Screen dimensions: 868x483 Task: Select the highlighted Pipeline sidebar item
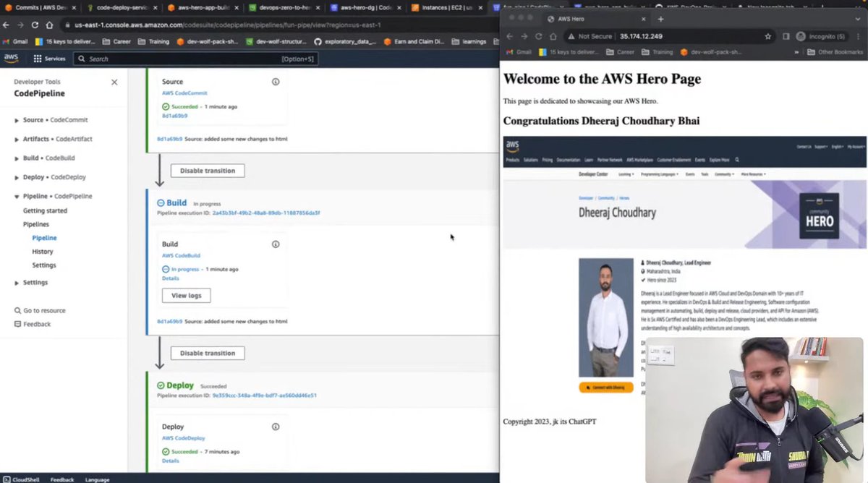(x=44, y=238)
